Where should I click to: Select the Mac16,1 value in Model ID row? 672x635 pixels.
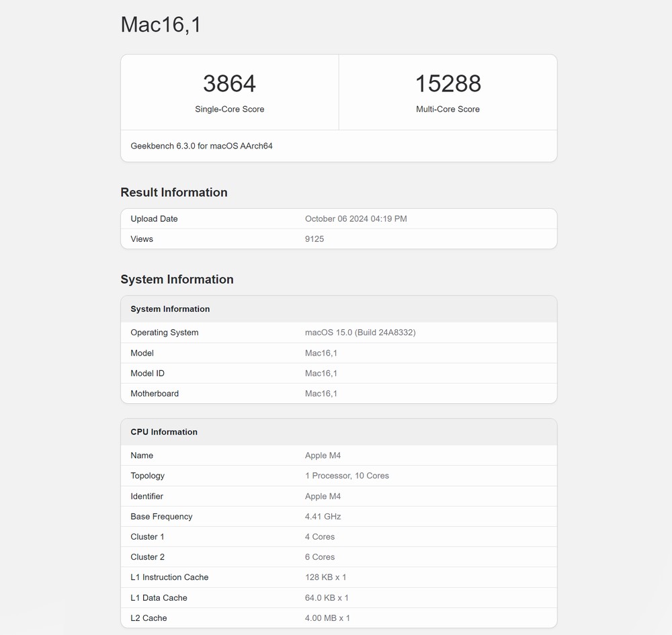pos(321,373)
